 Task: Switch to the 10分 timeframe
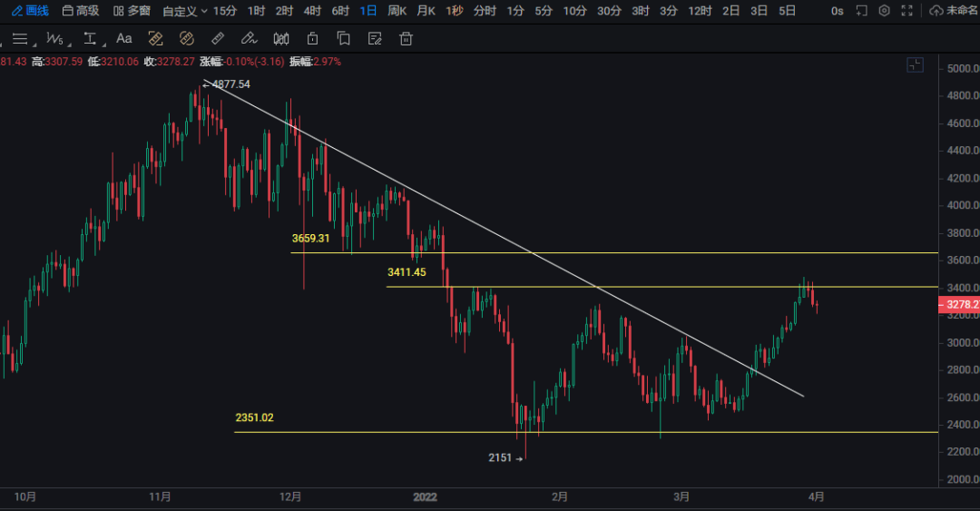pos(575,11)
